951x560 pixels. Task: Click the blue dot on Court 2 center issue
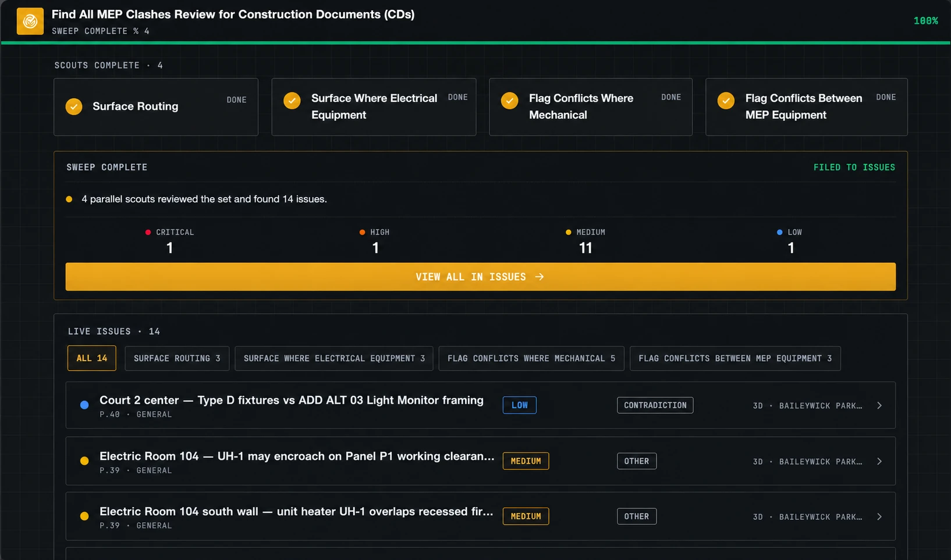pos(84,405)
